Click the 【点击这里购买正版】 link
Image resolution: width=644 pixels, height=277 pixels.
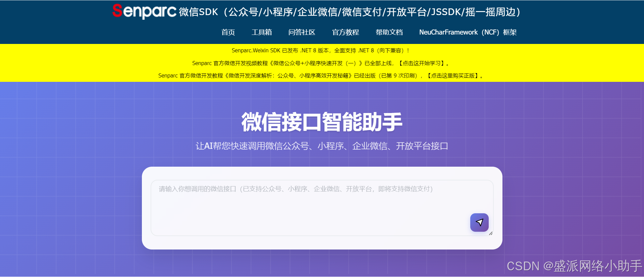pos(453,76)
